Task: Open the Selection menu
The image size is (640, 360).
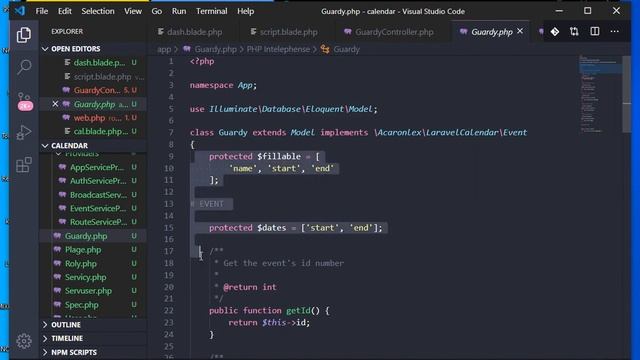Action: pyautogui.click(x=98, y=11)
